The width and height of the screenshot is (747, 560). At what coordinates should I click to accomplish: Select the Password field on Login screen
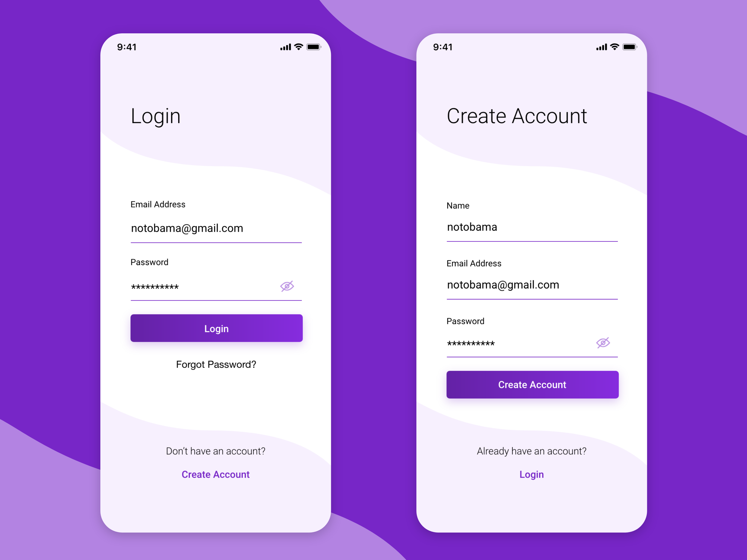click(x=216, y=287)
